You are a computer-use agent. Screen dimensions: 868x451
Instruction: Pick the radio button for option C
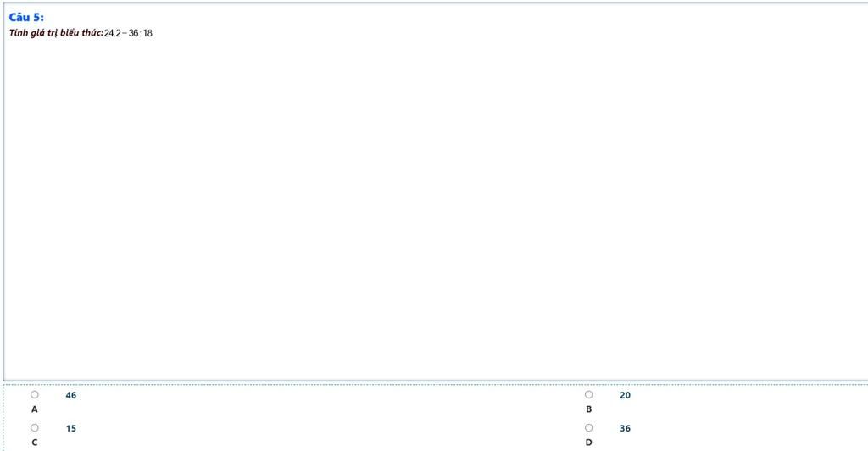(34, 428)
